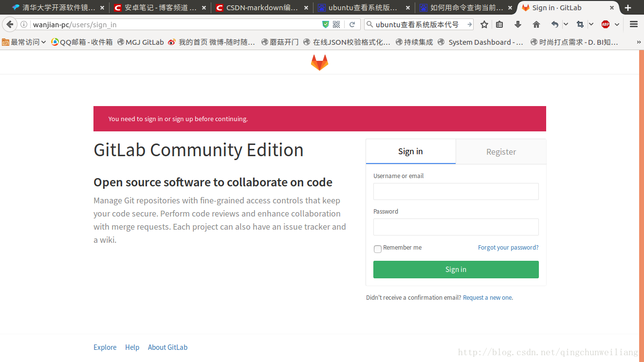
Task: Click the green shield icon in address bar
Action: point(325,24)
